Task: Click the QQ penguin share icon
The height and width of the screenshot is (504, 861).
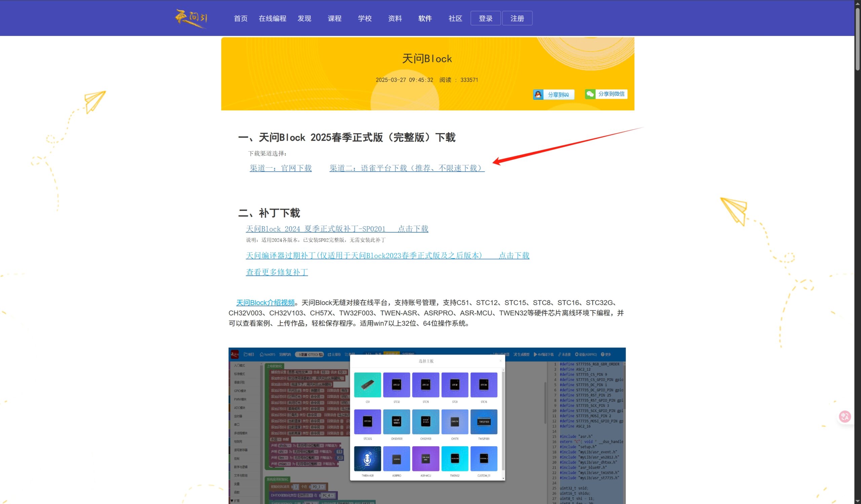Action: coord(538,94)
